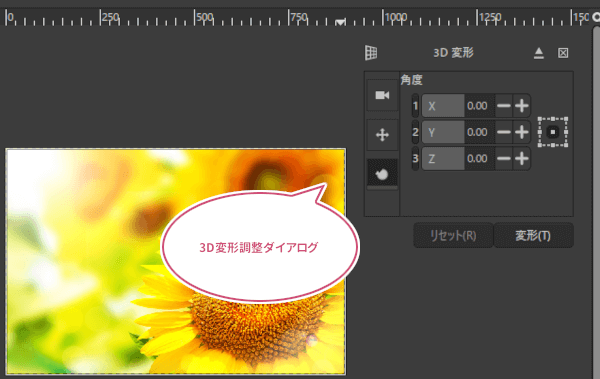The width and height of the screenshot is (600, 379).
Task: Select the move tab with four-arrow icon
Action: [x=382, y=135]
